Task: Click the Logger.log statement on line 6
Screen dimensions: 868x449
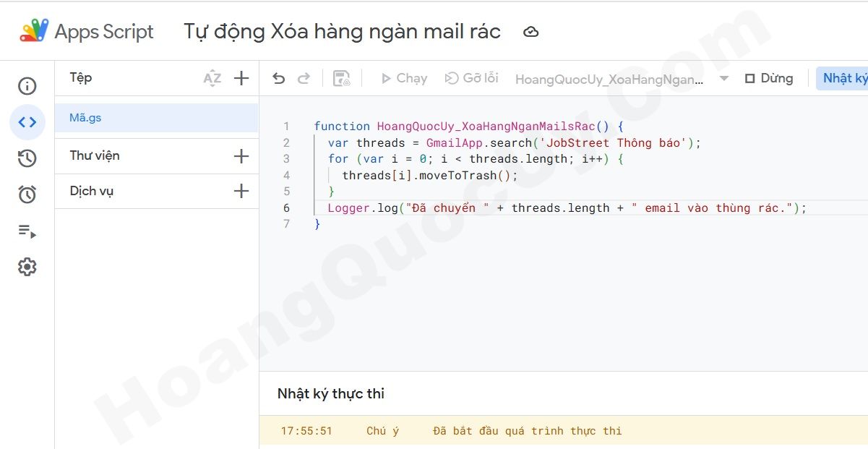Action: (567, 208)
